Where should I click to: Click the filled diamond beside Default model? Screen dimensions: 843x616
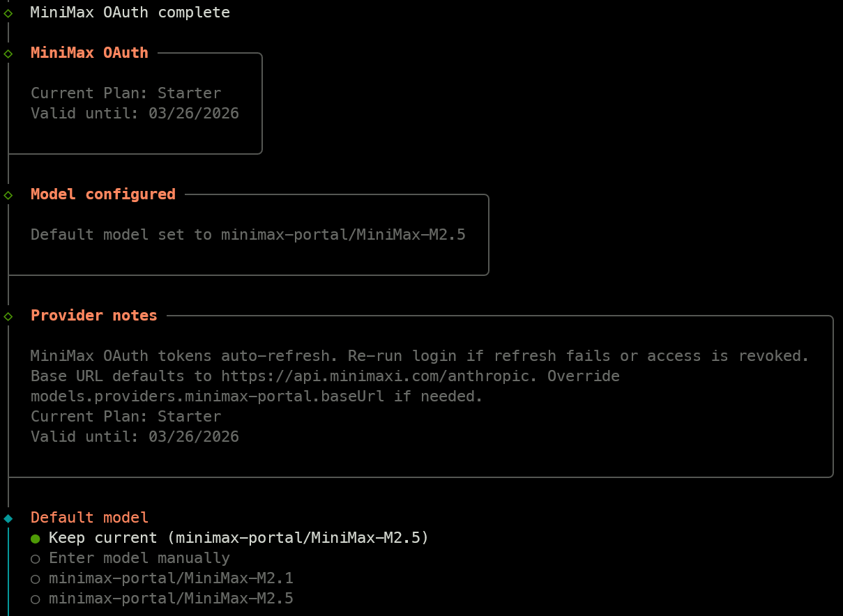[x=8, y=518]
